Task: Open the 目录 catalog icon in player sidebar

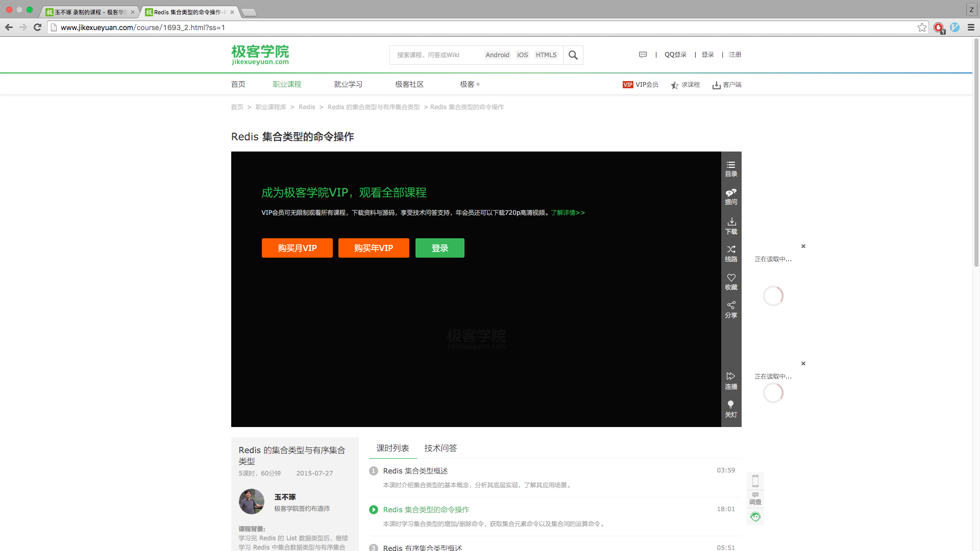Action: tap(731, 169)
